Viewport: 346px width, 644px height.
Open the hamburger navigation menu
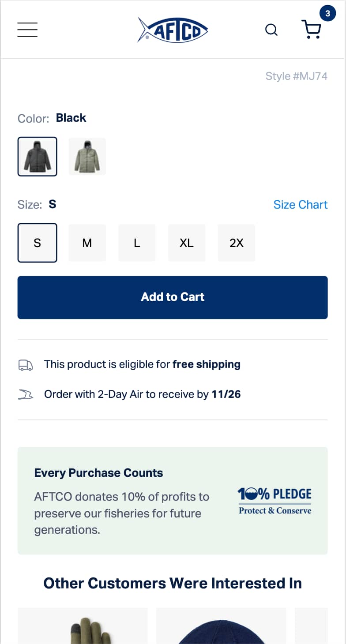pyautogui.click(x=27, y=29)
